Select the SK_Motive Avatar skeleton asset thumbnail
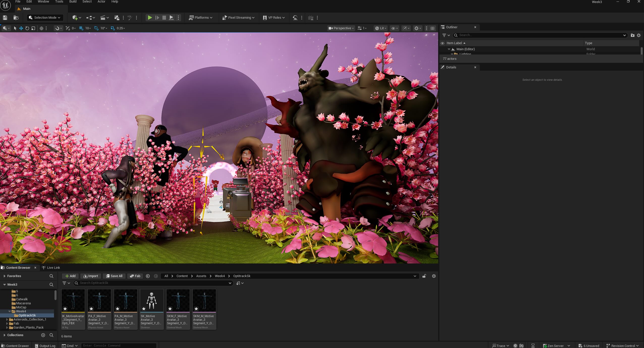Screen dimensions: 644x348 tap(152, 301)
